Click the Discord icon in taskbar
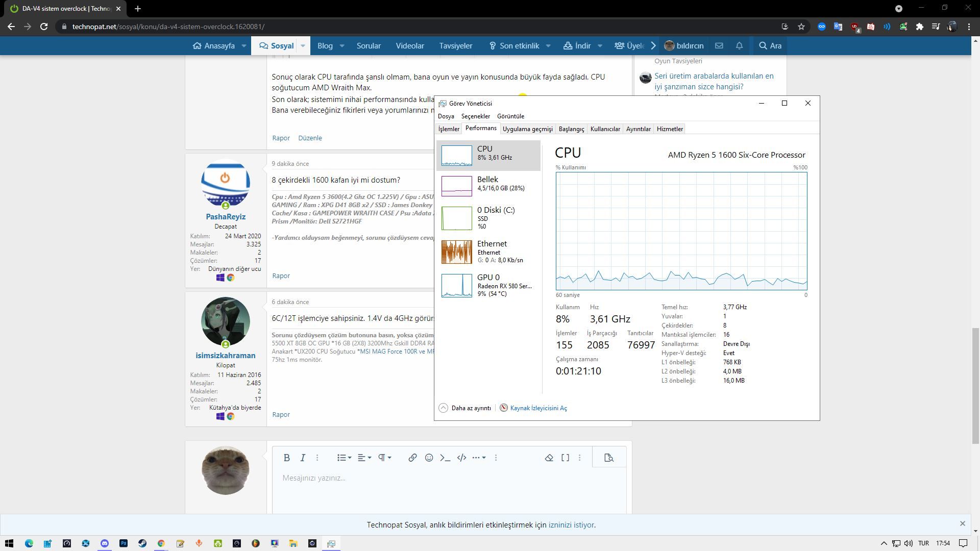This screenshot has height=551, width=980. 105,543
